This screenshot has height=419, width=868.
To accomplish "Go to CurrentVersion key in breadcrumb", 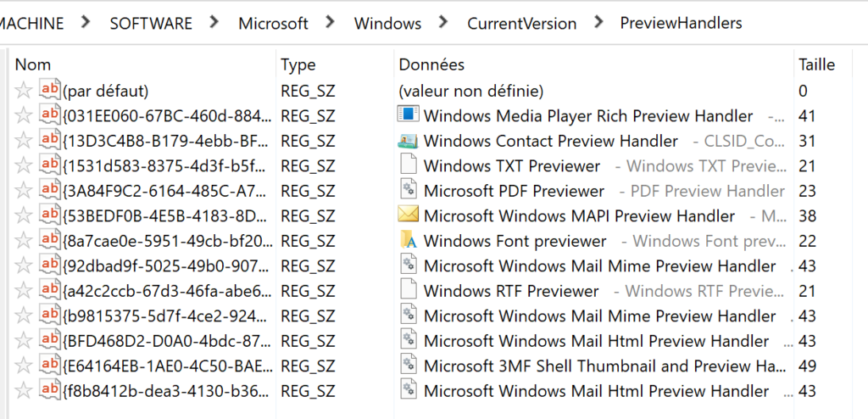I will click(522, 23).
